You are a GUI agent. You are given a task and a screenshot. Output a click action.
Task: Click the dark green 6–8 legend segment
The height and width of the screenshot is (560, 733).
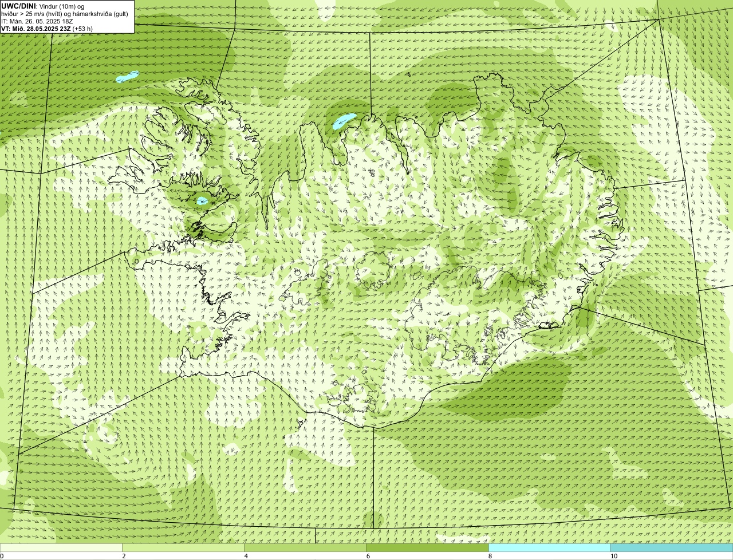(x=428, y=547)
